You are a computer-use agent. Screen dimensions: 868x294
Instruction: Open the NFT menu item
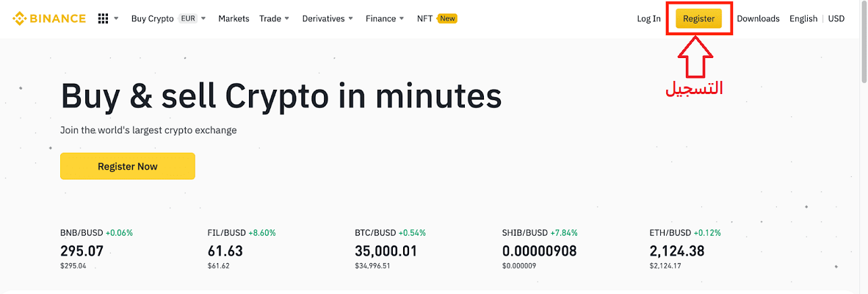pos(424,18)
